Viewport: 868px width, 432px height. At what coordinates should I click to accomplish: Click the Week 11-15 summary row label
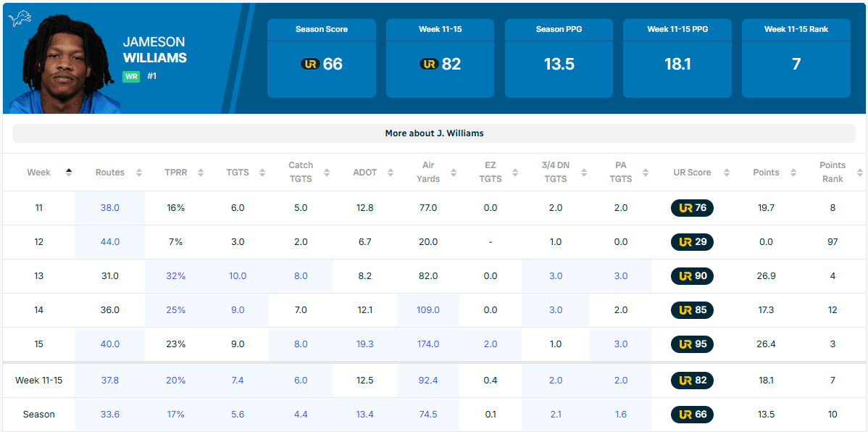pyautogui.click(x=39, y=381)
